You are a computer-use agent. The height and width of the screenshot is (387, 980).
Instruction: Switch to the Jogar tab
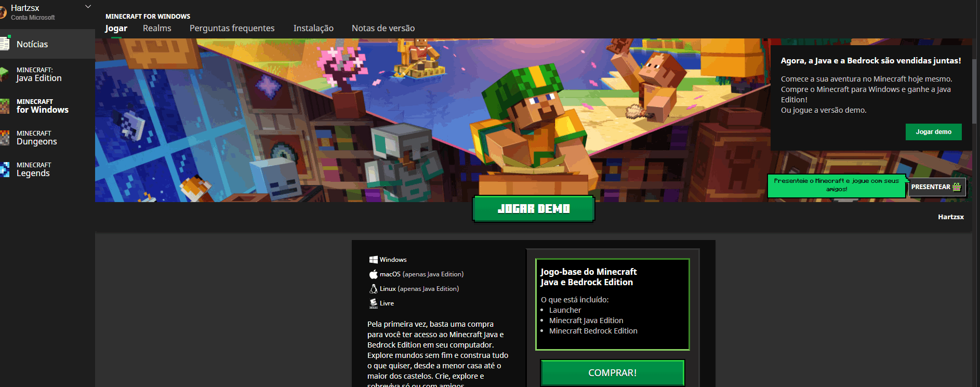[116, 28]
